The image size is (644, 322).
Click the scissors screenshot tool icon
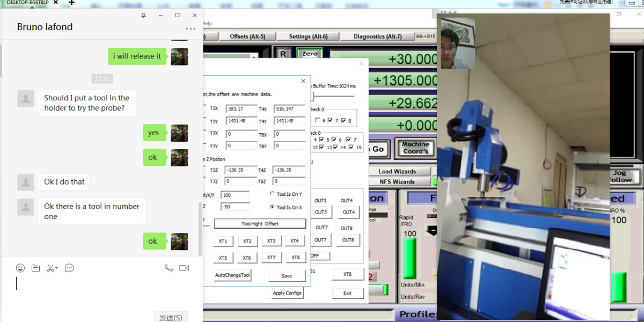(50, 268)
